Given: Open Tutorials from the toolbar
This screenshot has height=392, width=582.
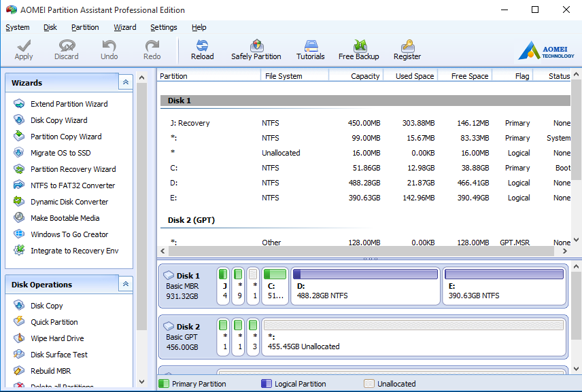Looking at the screenshot, I should pos(310,50).
